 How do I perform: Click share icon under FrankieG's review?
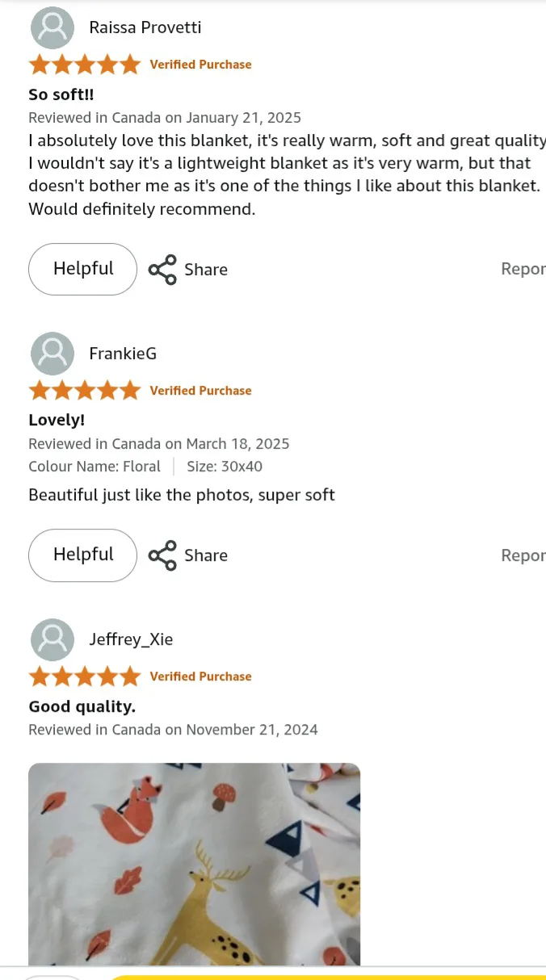coord(162,555)
